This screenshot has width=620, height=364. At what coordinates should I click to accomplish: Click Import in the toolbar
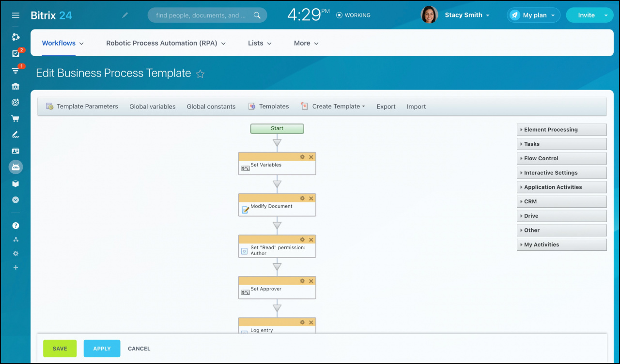click(x=416, y=106)
